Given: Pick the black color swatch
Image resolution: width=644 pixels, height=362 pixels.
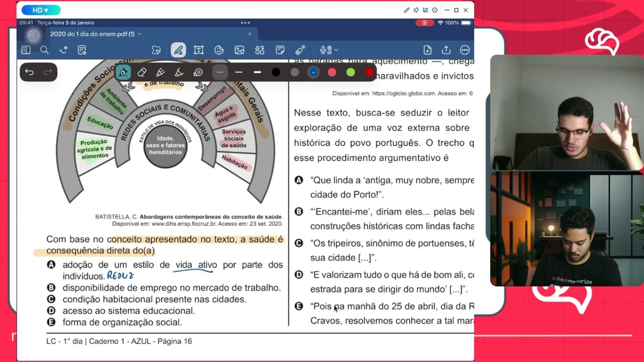Looking at the screenshot, I should (x=276, y=72).
